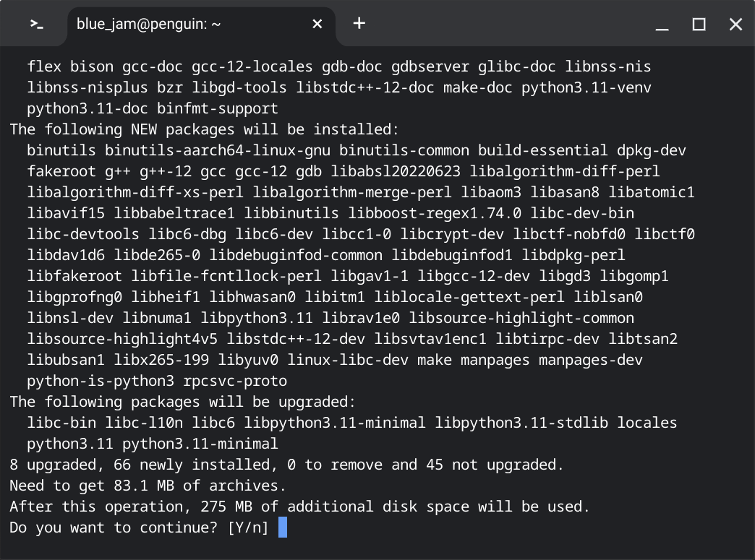The width and height of the screenshot is (755, 560).
Task: Click the 'following packages will be upgraded' line
Action: [183, 402]
